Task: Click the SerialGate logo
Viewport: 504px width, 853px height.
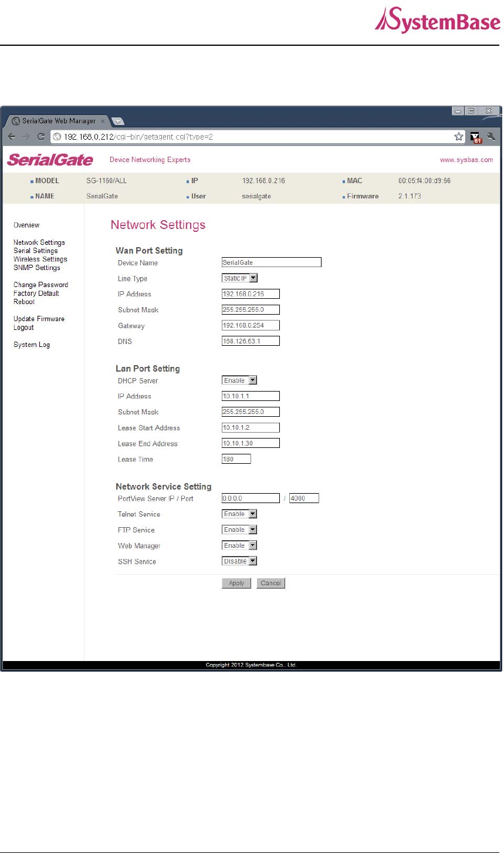Action: pyautogui.click(x=50, y=160)
